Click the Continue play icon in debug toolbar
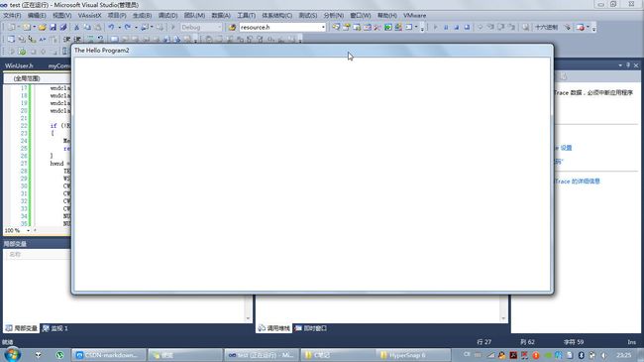 (x=435, y=27)
